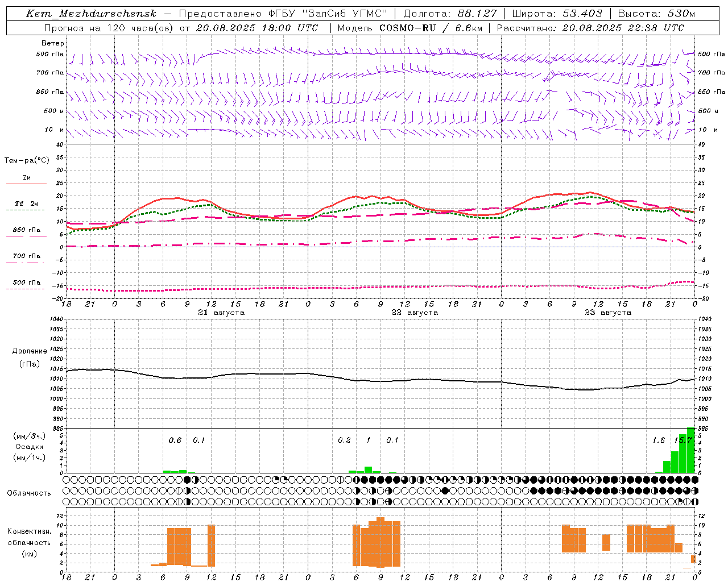Click the computed time 20.08.2025 22:38 UTC

tap(623, 28)
